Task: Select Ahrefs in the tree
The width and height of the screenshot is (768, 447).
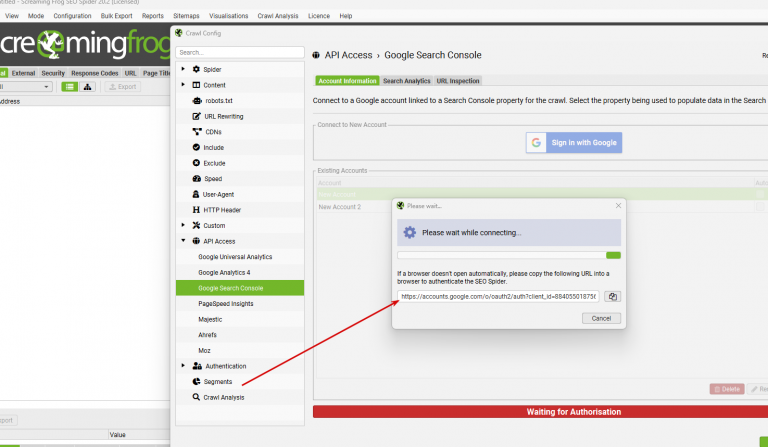Action: point(207,335)
